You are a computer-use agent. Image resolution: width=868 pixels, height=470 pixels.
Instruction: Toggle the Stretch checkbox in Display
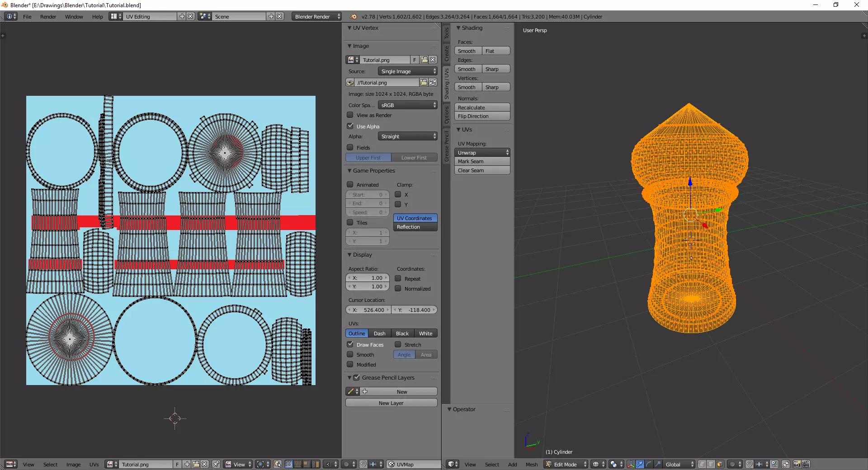(x=398, y=344)
